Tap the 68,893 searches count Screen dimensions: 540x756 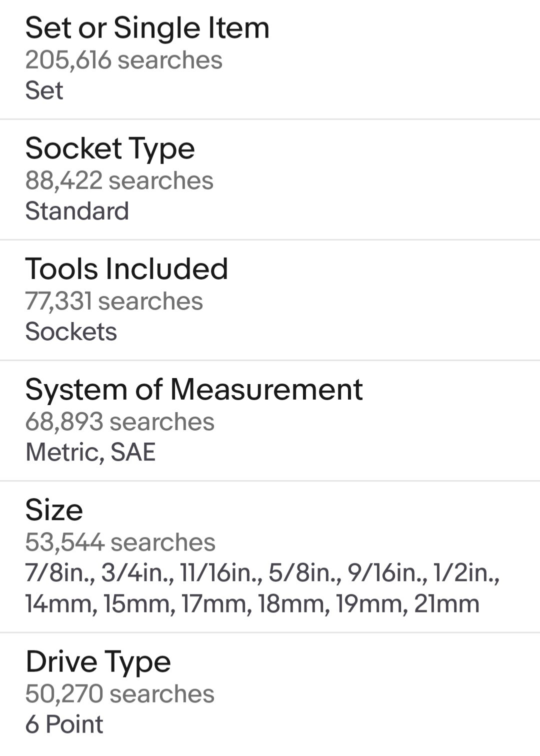click(x=119, y=422)
